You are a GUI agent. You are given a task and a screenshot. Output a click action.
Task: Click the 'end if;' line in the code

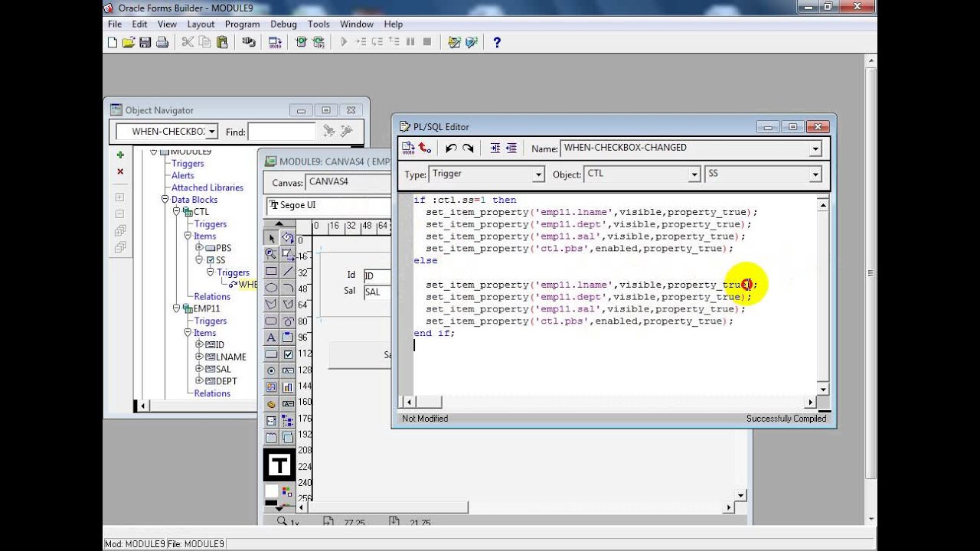[434, 334]
